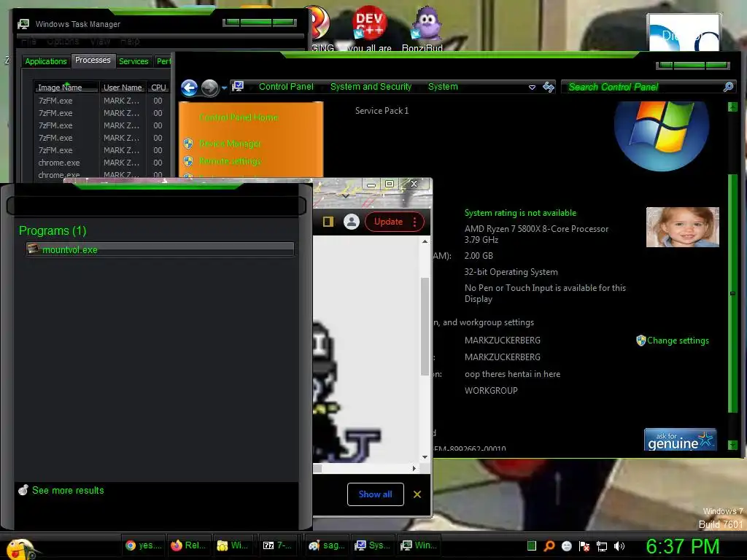
Task: Click System rating is not available link
Action: tap(520, 213)
